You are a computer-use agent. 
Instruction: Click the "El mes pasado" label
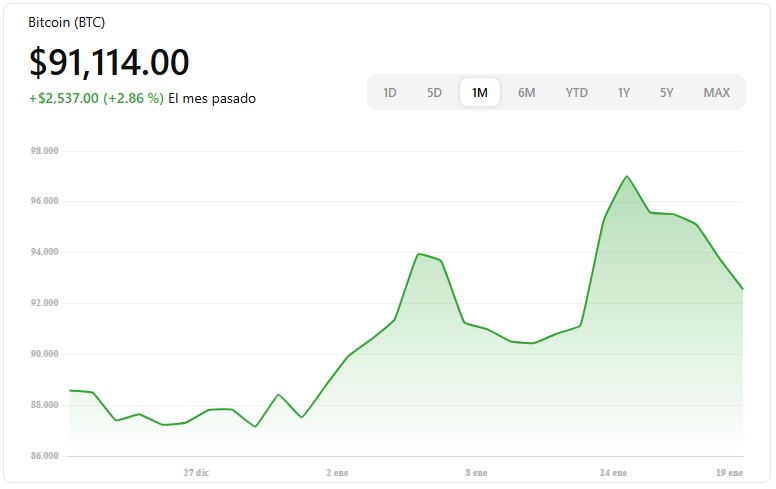[x=212, y=99]
